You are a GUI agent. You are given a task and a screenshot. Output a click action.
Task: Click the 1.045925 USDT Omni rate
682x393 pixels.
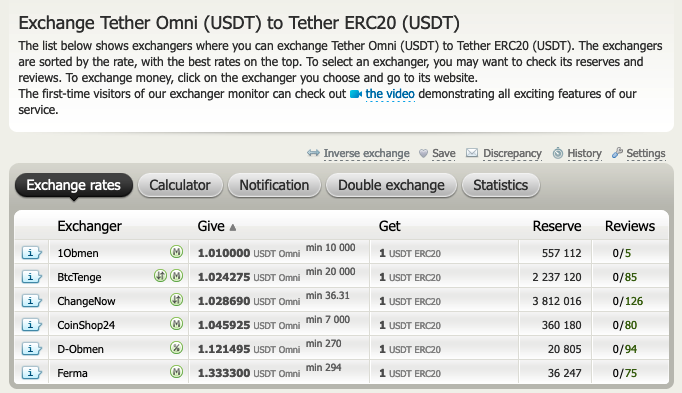click(x=249, y=325)
